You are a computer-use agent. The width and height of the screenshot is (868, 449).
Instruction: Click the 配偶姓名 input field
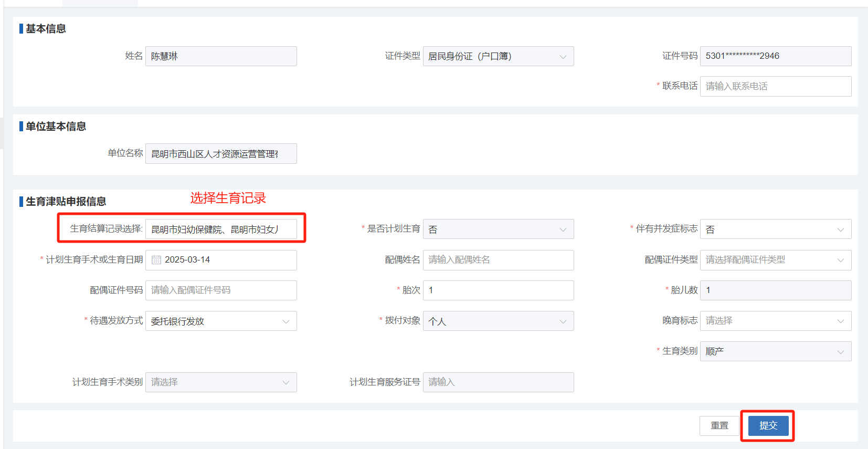pos(497,260)
